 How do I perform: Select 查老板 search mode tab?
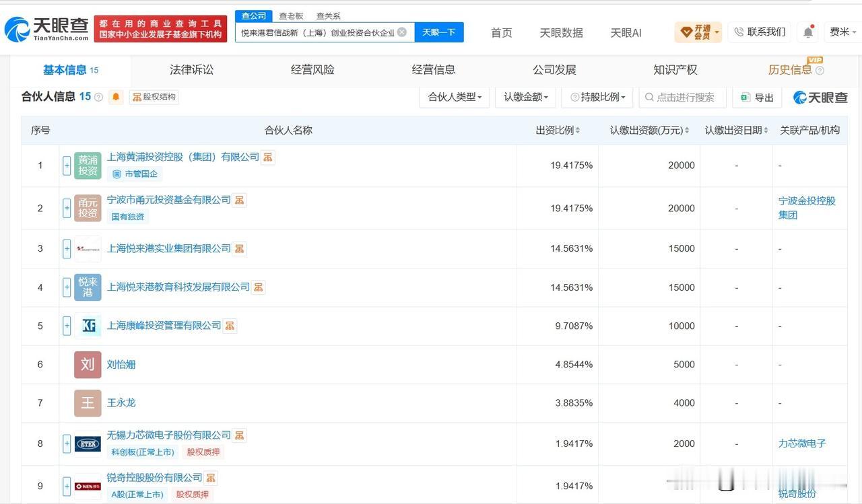291,16
